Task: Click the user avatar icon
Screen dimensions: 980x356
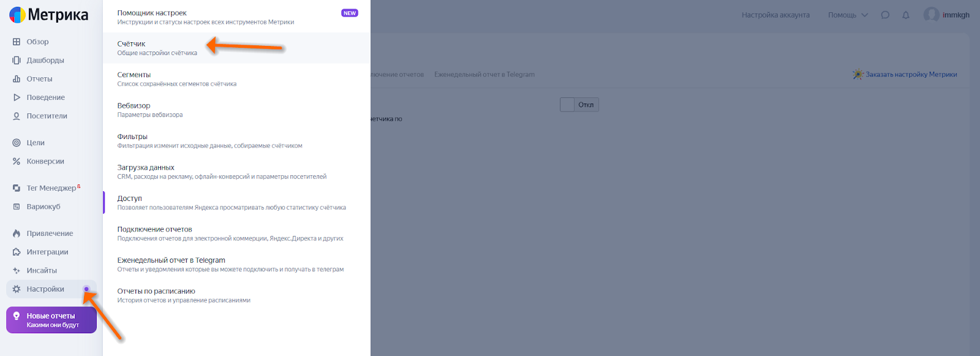Action: tap(931, 15)
